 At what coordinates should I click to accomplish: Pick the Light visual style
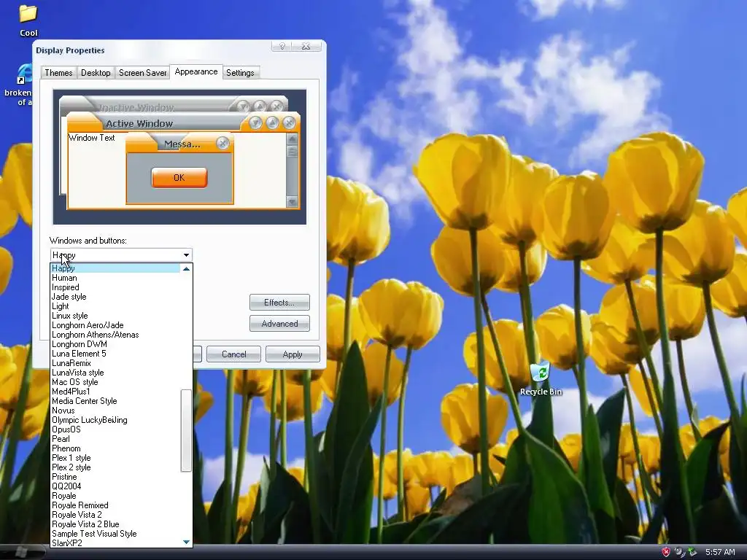point(115,306)
